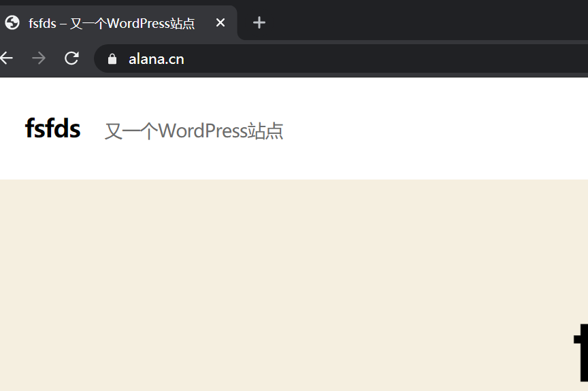This screenshot has width=588, height=391.
Task: View site info via padlock icon
Action: pyautogui.click(x=112, y=58)
